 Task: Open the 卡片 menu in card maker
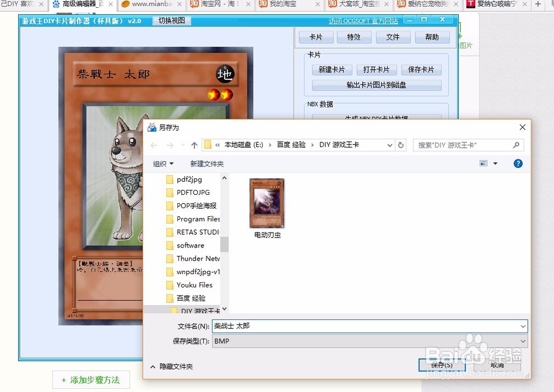pos(316,37)
